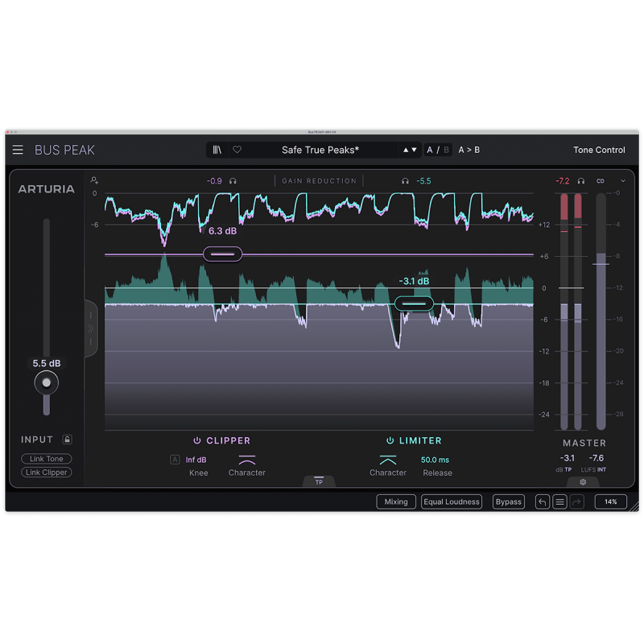
Task: Click the GAIN REDUCTION header label
Action: coord(319,181)
